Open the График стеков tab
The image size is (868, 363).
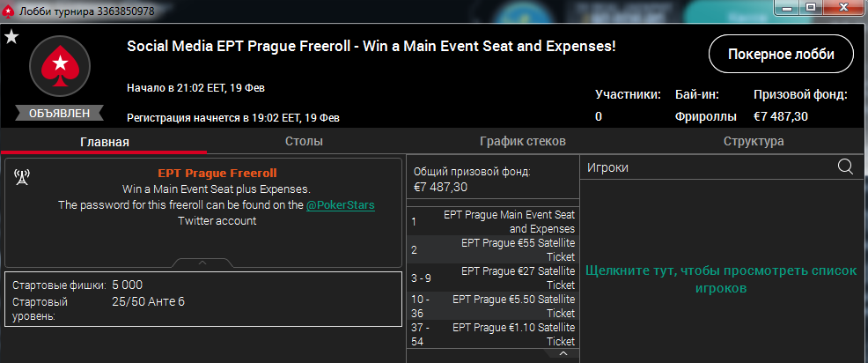click(x=523, y=141)
